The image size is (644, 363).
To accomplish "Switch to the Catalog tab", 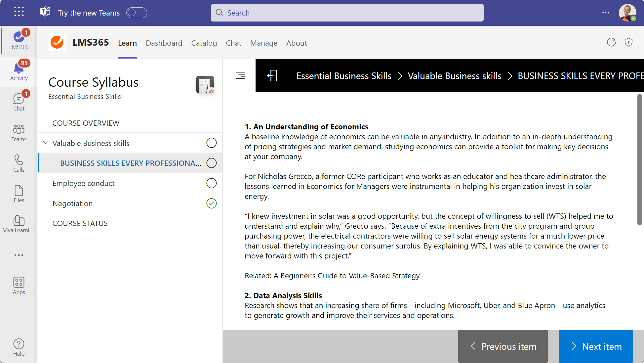I will pyautogui.click(x=204, y=43).
